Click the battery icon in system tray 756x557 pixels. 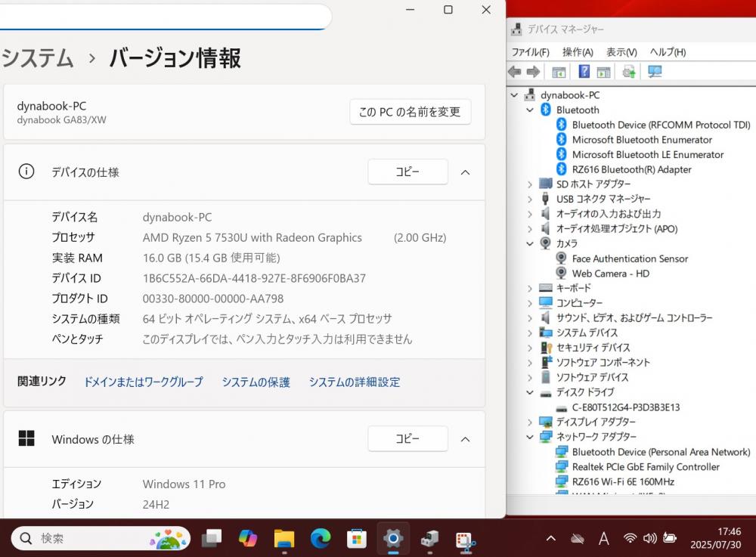tap(670, 537)
